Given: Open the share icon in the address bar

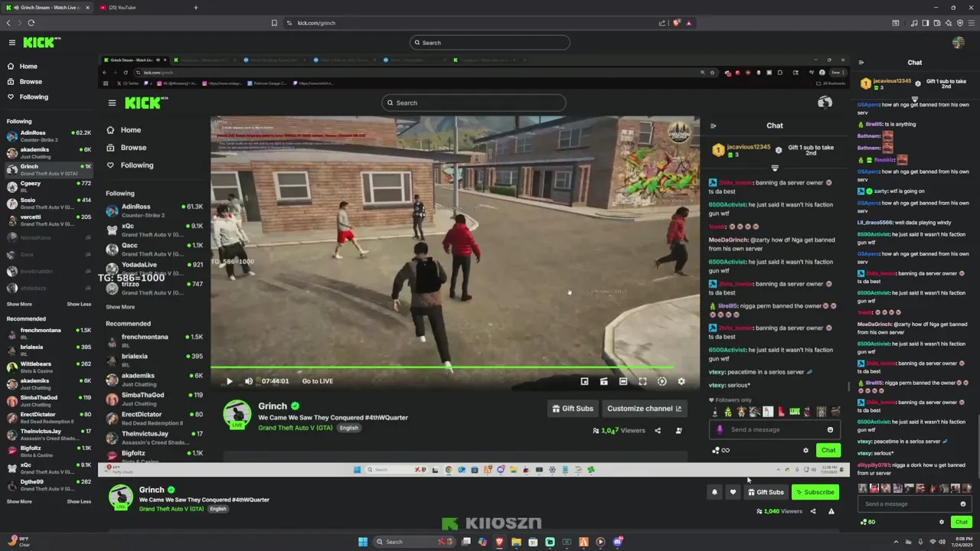Looking at the screenshot, I should (662, 23).
